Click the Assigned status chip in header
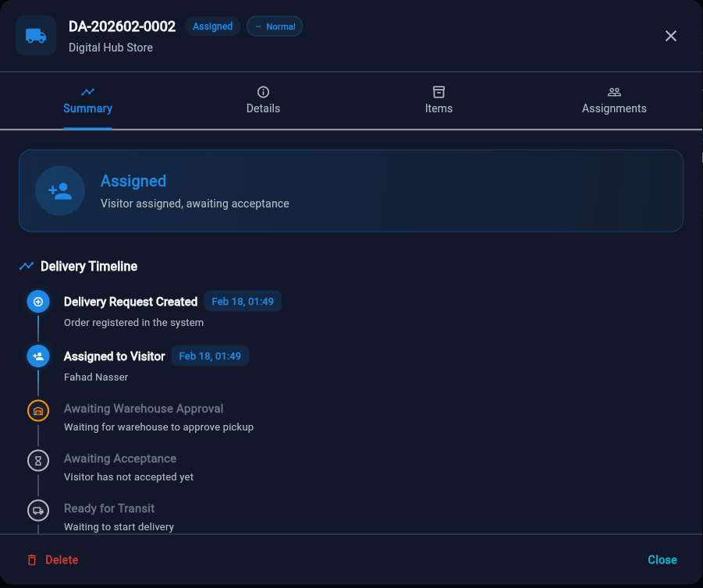Screen dimensions: 703x588 coord(212,27)
